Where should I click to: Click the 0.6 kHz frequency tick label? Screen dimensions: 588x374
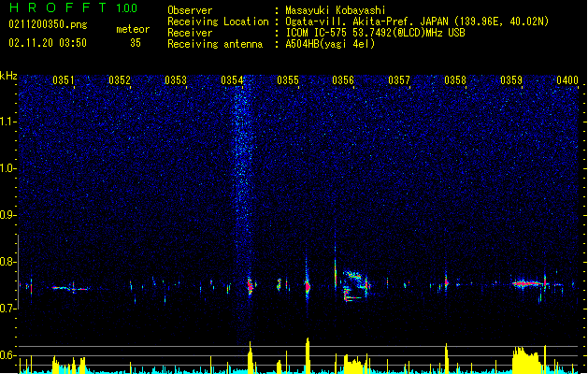click(x=8, y=355)
